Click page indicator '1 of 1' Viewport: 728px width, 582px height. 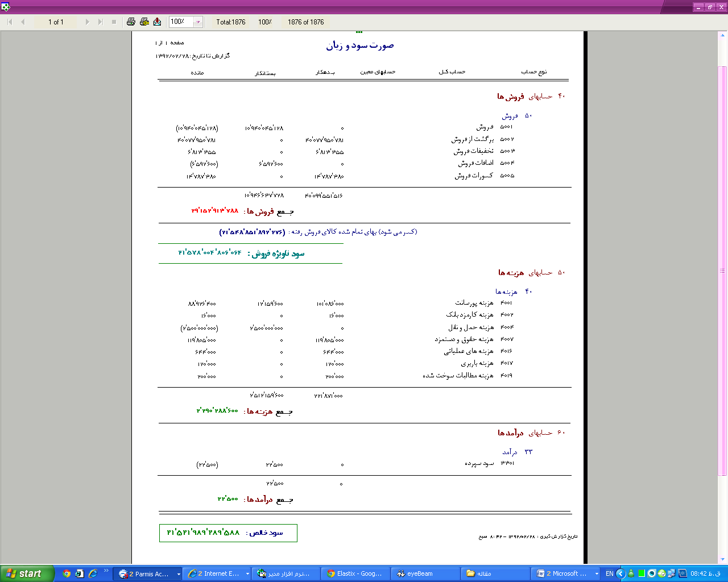tap(56, 22)
